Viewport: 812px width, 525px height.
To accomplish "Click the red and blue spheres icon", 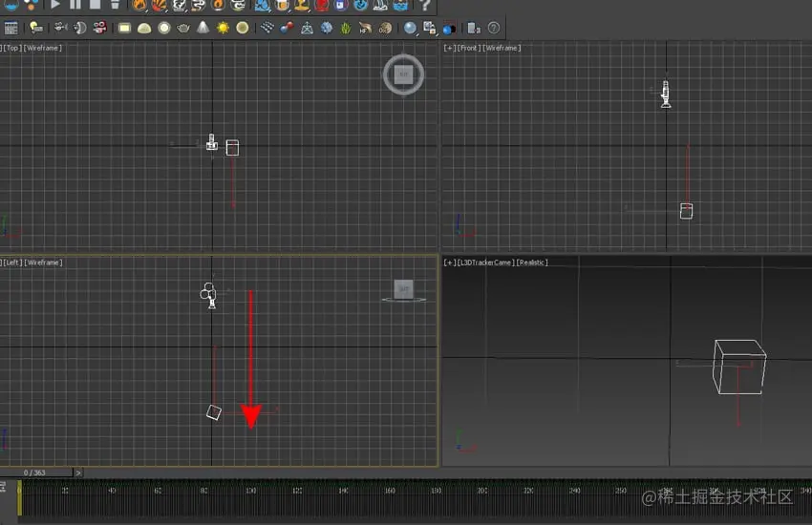I will [x=287, y=28].
